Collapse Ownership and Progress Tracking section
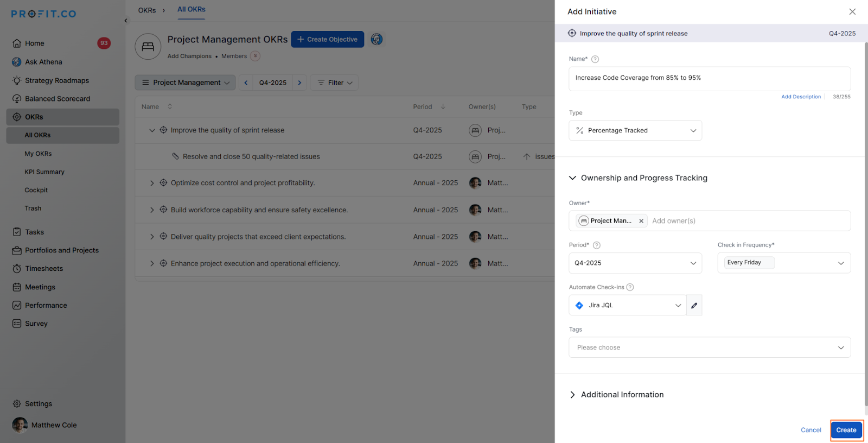Image resolution: width=868 pixels, height=443 pixels. tap(572, 178)
